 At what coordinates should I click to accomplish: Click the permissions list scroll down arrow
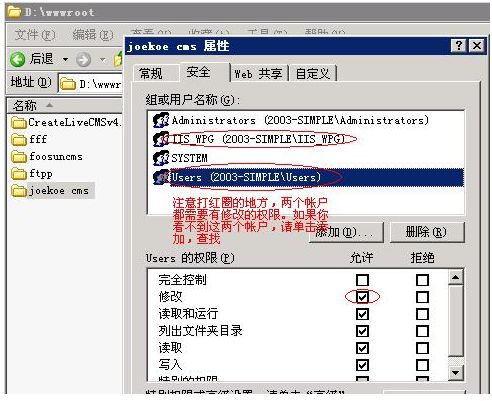coord(455,372)
